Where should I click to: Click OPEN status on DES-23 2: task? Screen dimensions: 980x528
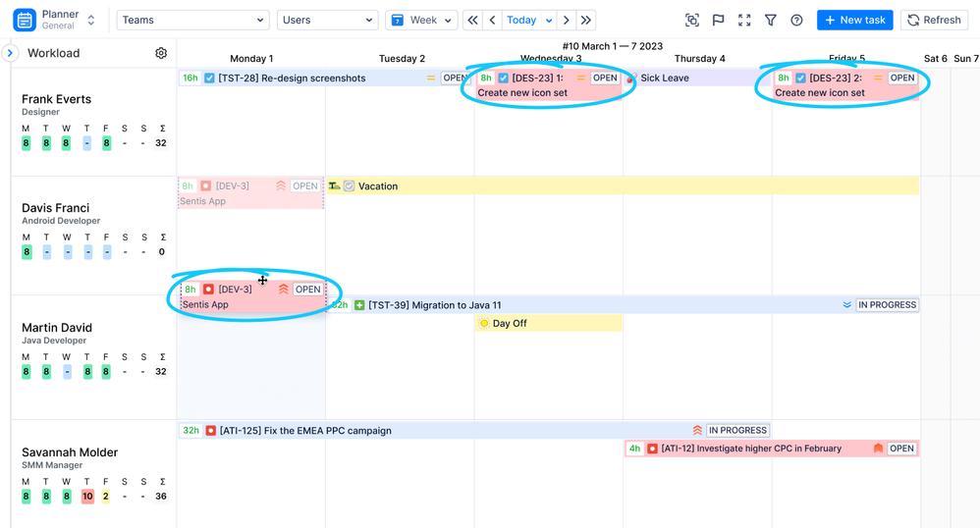[x=901, y=79]
